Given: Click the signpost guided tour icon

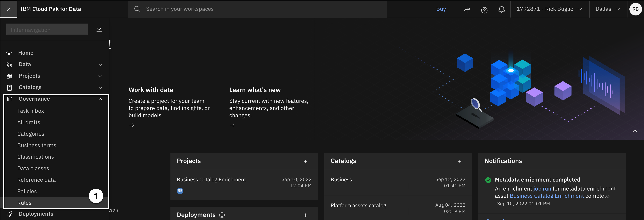Looking at the screenshot, I should click(467, 10).
